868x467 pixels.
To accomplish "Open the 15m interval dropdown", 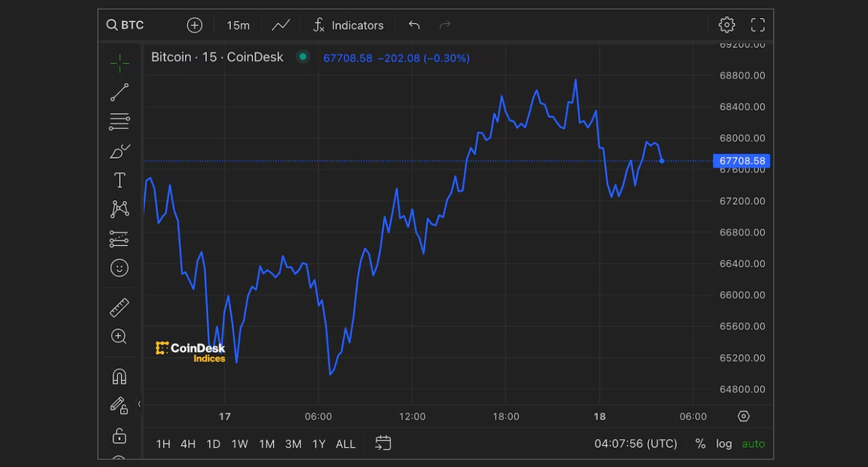I will (x=238, y=25).
